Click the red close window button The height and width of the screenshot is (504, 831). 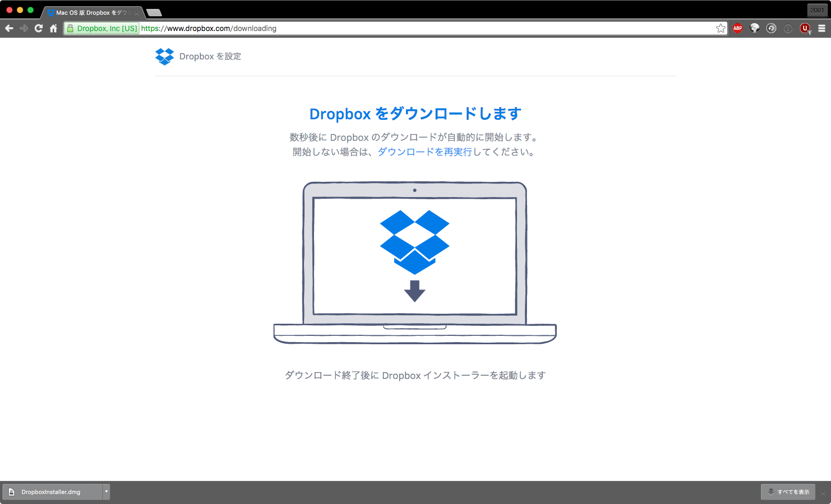coord(9,10)
